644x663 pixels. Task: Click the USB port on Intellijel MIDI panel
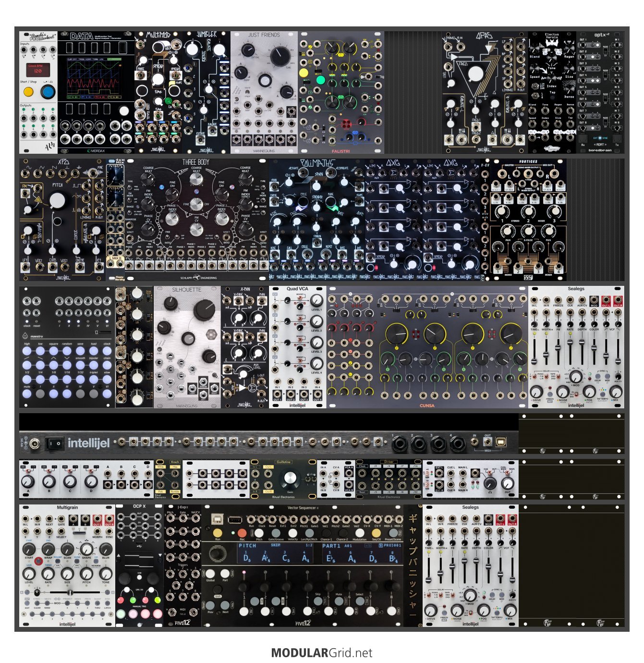(502, 442)
